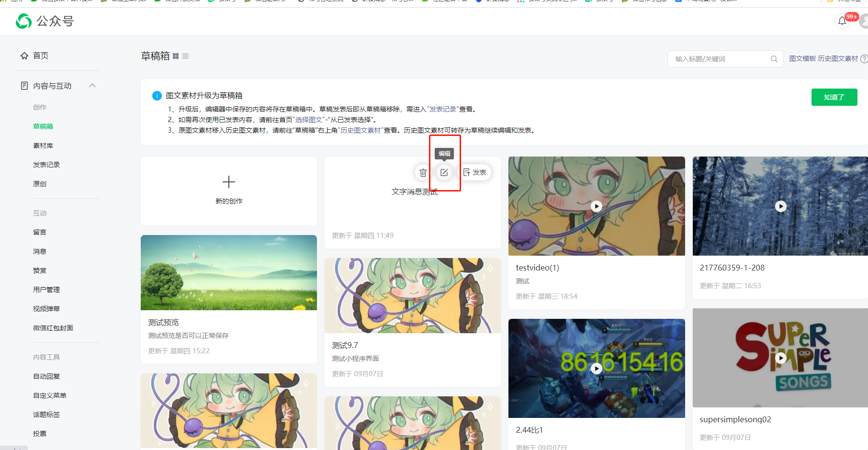Open the notification bell
The width and height of the screenshot is (868, 450).
842,21
